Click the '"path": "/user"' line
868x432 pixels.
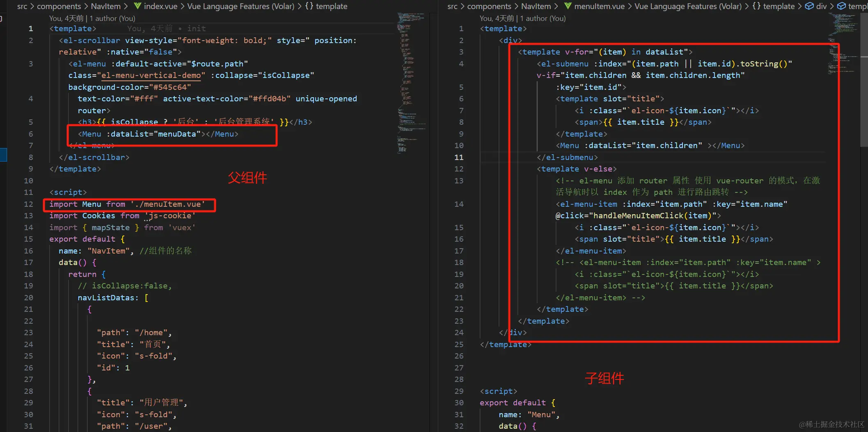(134, 426)
